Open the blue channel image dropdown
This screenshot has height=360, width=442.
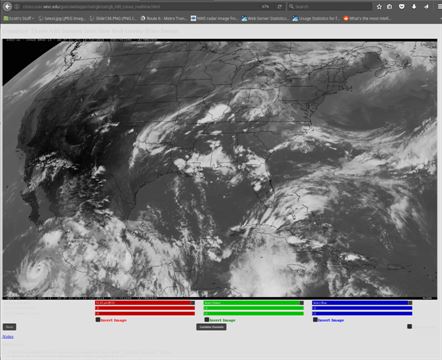pyautogui.click(x=362, y=303)
